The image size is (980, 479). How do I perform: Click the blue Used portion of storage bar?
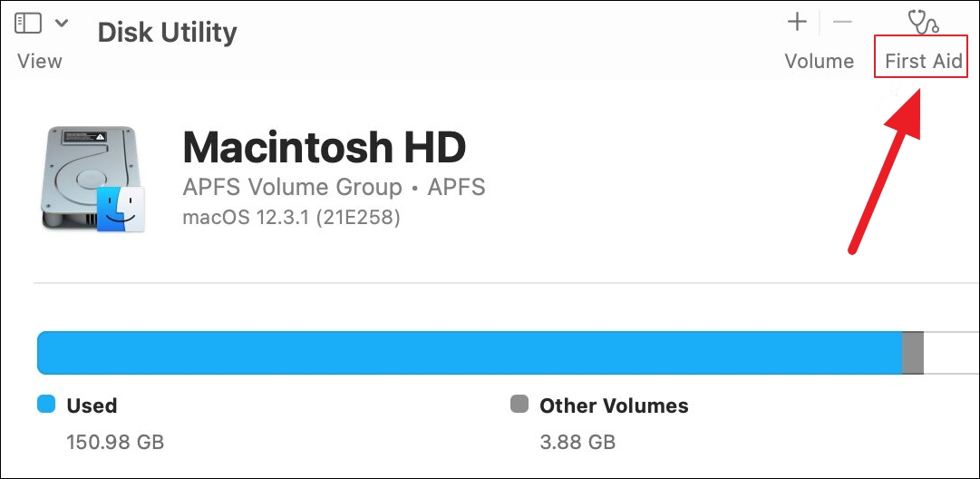(469, 353)
